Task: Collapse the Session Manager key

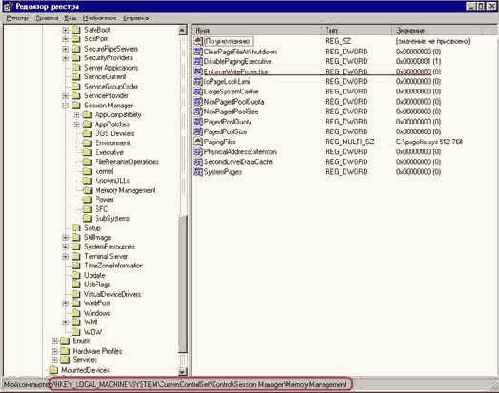Action: pyautogui.click(x=66, y=106)
